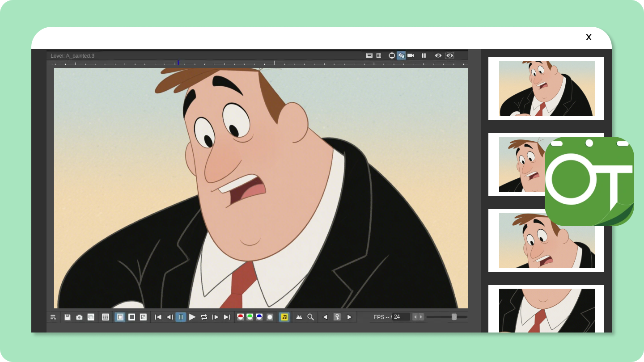This screenshot has width=644, height=362.
Task: Open the flipbook options menu
Action: pyautogui.click(x=53, y=317)
